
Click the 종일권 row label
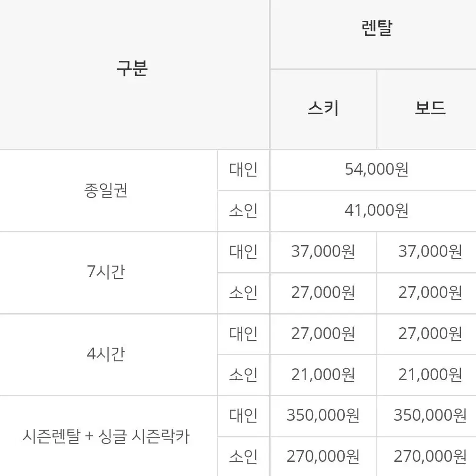106,190
